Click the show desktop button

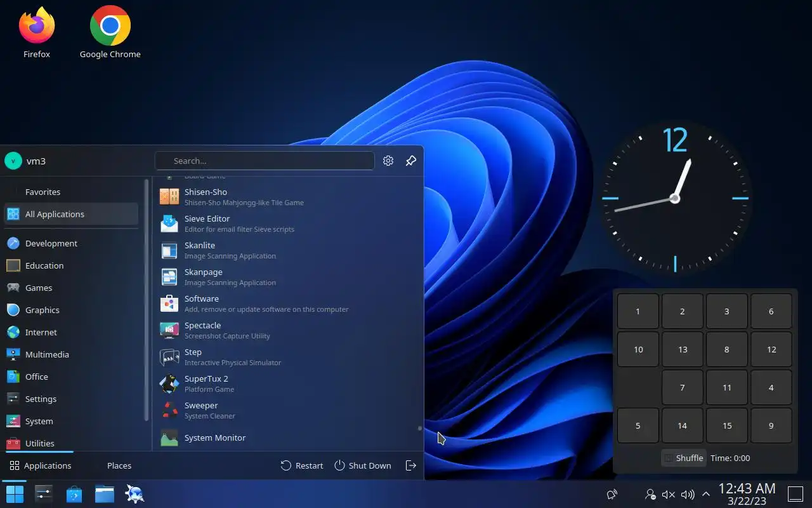[796, 493]
